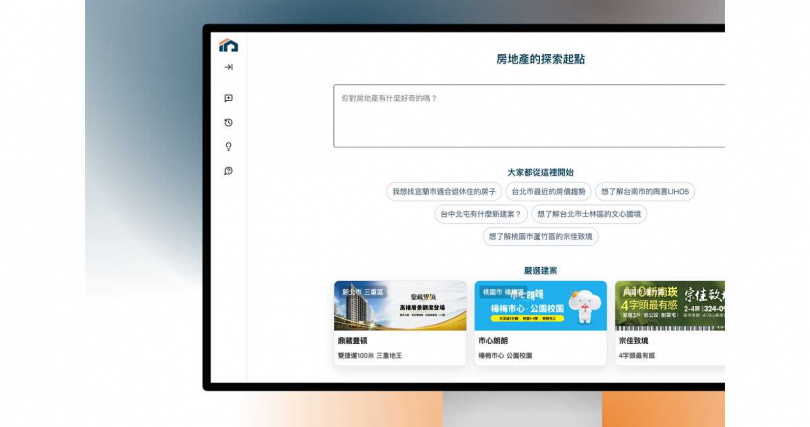The height and width of the screenshot is (427, 810).
Task: Click the '雙捷運100米 三重地王' description
Action: tap(370, 356)
